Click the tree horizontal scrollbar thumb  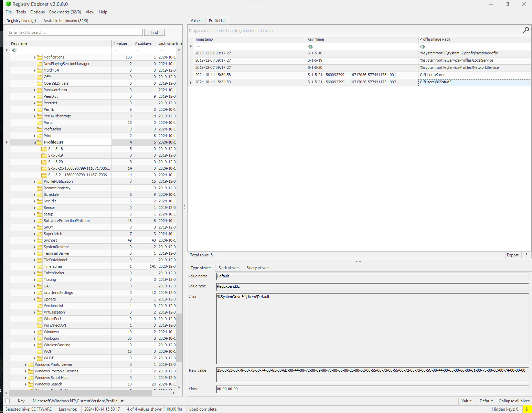pyautogui.click(x=81, y=393)
